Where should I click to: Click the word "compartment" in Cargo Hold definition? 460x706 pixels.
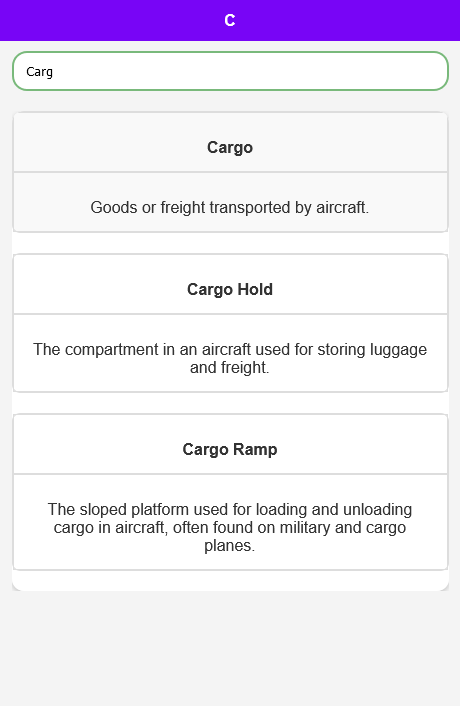(x=111, y=350)
